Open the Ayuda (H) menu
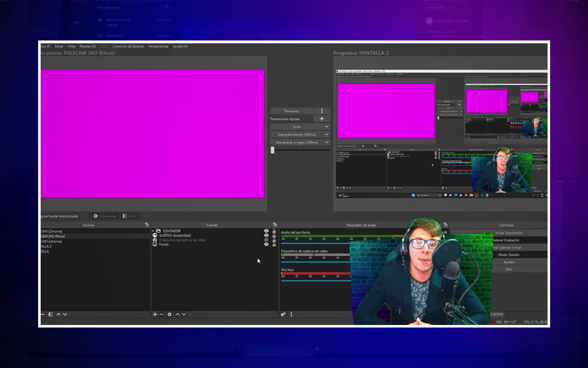The height and width of the screenshot is (368, 588). pyautogui.click(x=180, y=46)
